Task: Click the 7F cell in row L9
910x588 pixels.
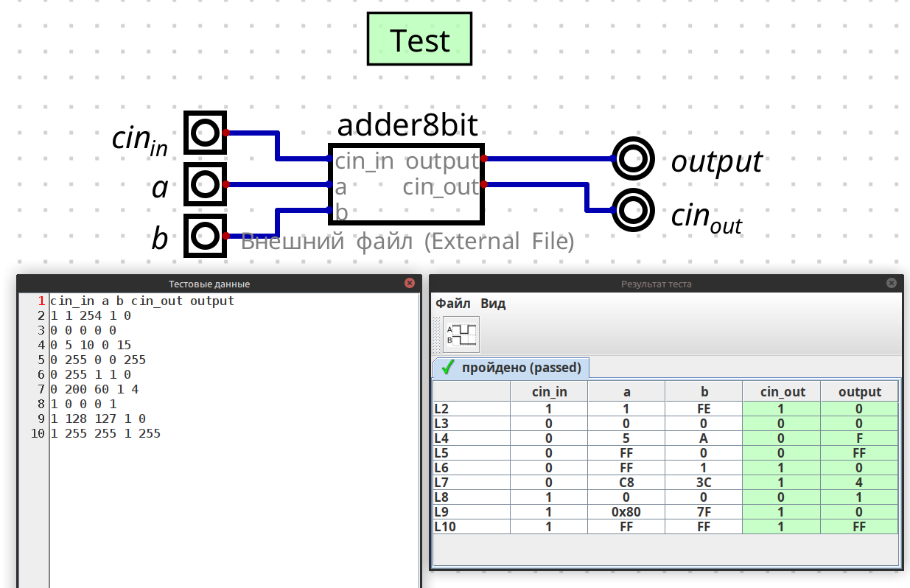Action: (704, 511)
